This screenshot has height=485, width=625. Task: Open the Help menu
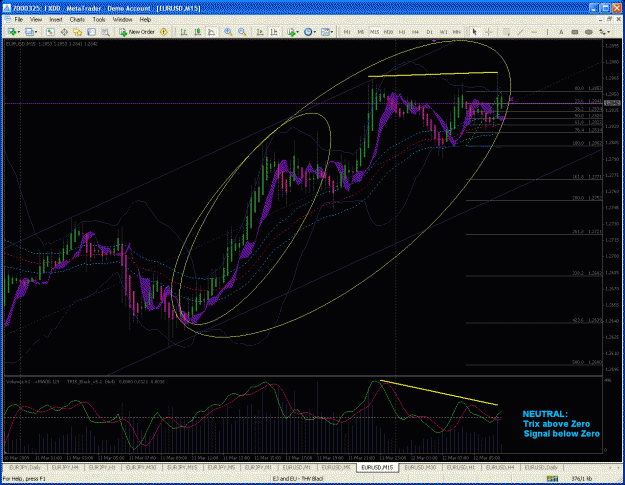145,20
